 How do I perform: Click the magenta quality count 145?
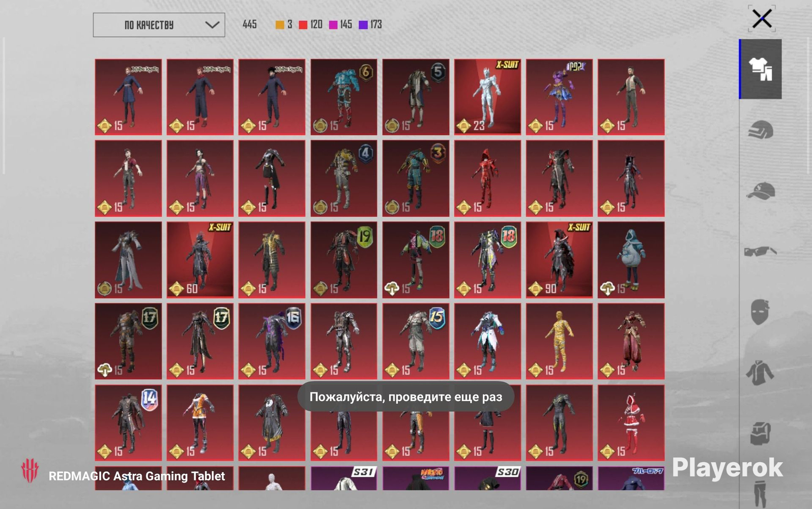[346, 24]
